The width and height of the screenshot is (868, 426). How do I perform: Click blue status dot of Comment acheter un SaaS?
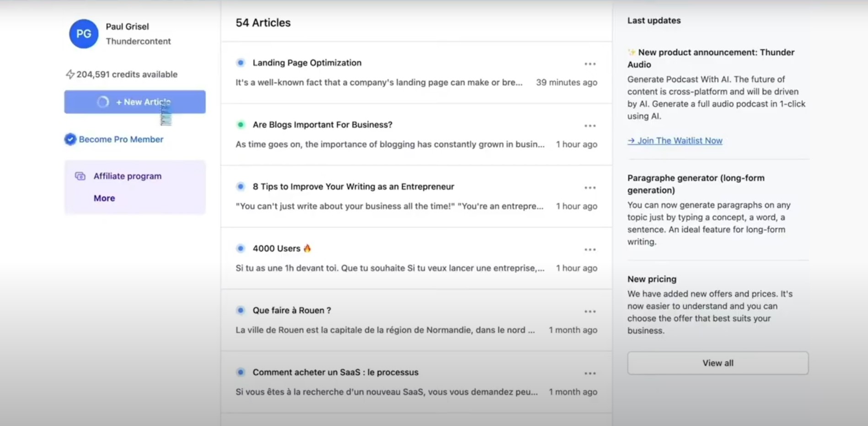pos(241,372)
